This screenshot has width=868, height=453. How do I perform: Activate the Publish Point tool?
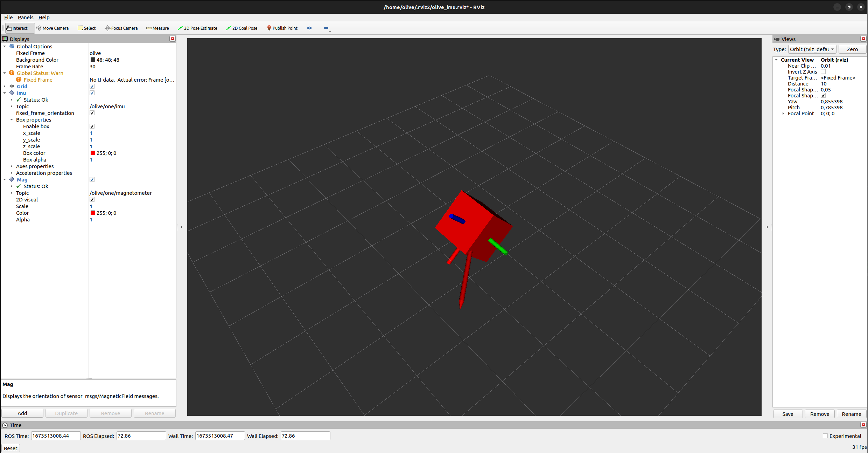click(282, 28)
